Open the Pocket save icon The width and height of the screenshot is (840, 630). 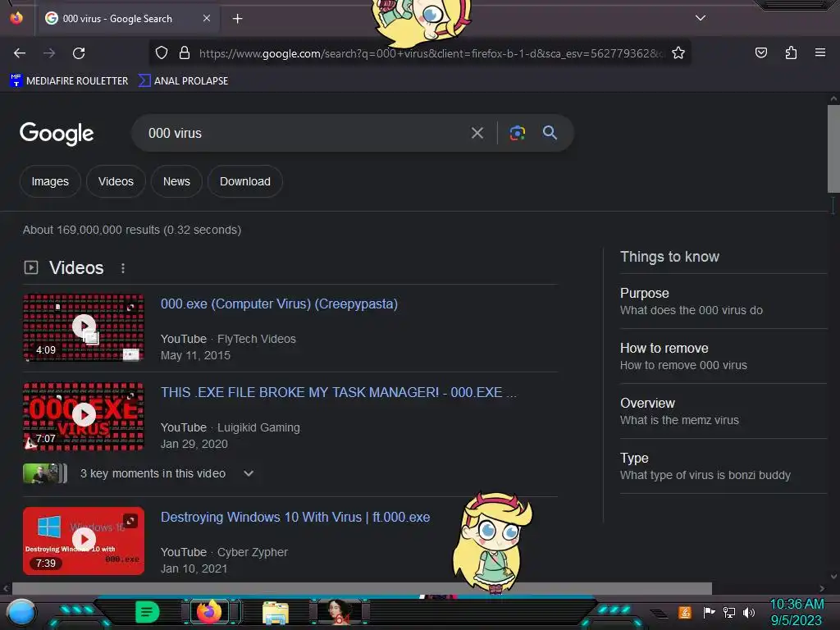[x=760, y=52]
